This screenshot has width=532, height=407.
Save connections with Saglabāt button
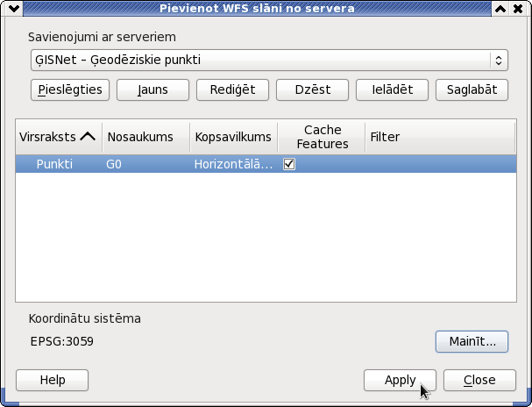coord(472,90)
